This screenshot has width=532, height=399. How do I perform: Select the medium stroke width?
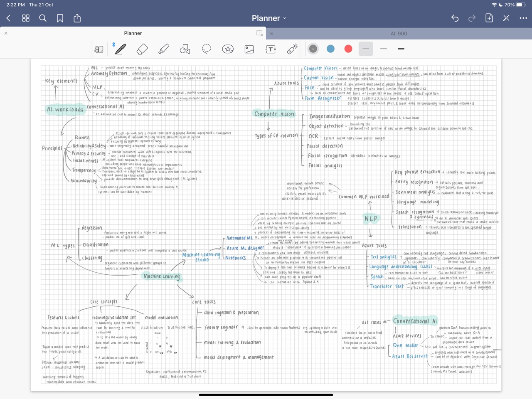click(x=384, y=49)
